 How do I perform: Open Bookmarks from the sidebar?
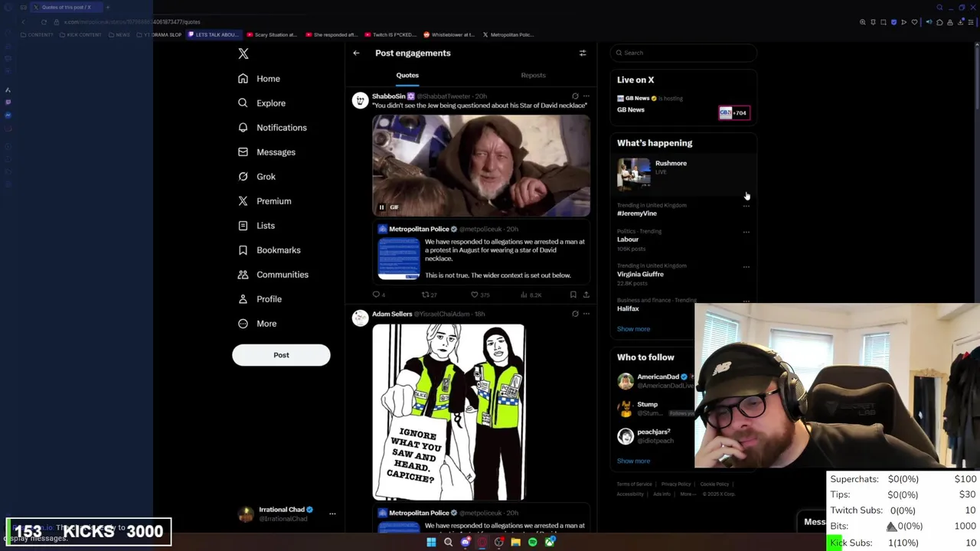[x=269, y=250]
